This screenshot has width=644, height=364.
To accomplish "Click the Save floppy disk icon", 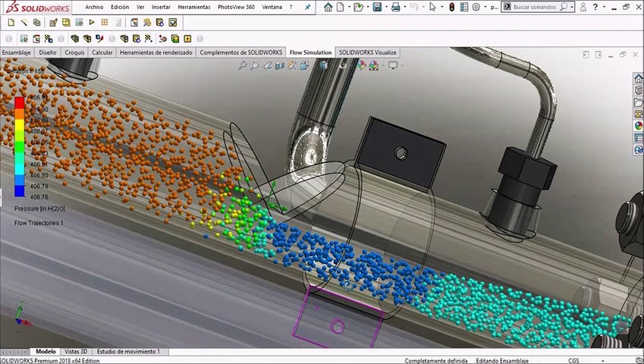I will click(x=377, y=7).
